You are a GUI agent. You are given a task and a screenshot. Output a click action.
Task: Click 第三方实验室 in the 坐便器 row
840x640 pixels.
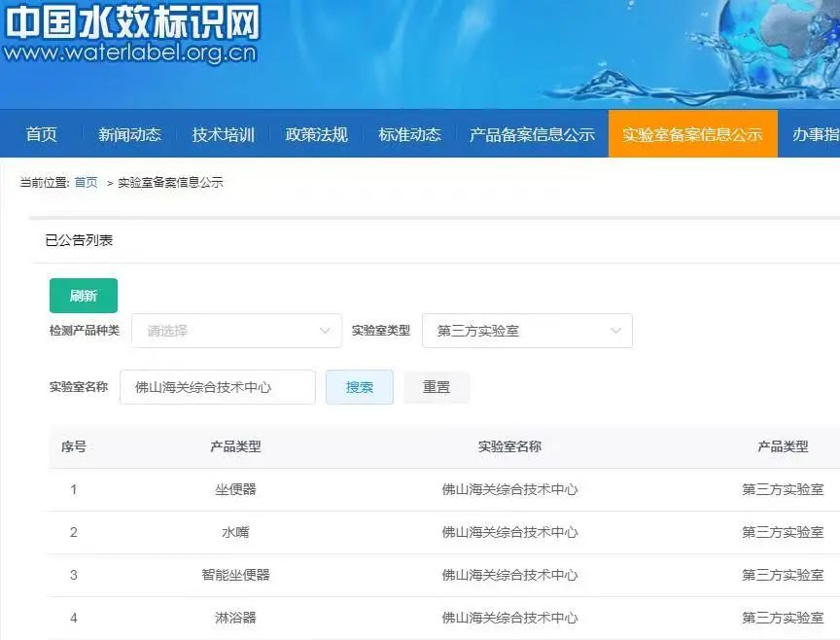click(783, 489)
